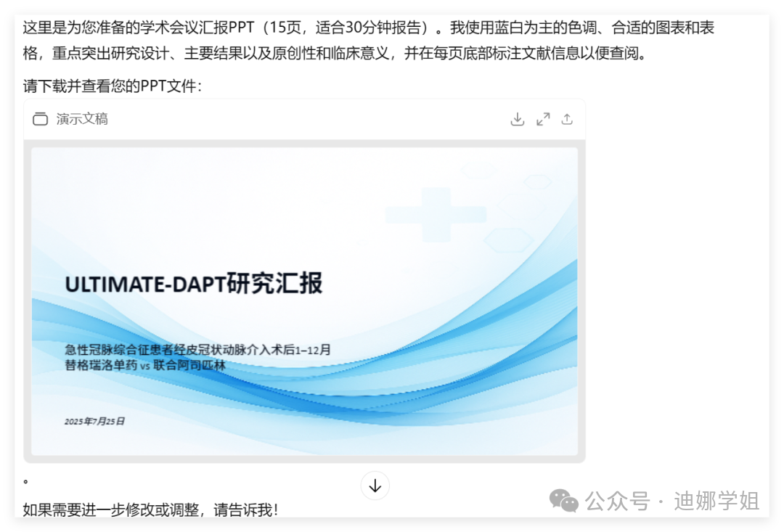784x532 pixels.
Task: Click the slide title ULTIMATE-DAPT研究汇报
Action: point(194,284)
